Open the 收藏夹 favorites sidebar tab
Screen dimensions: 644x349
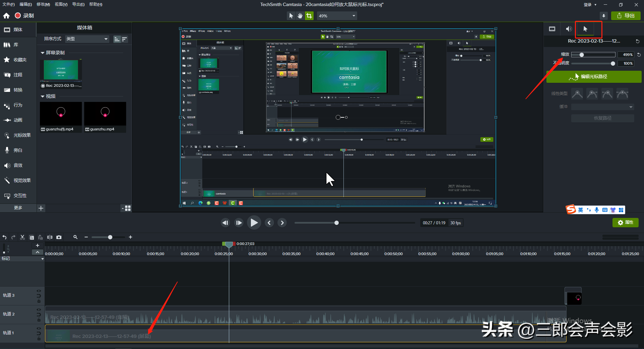point(18,60)
